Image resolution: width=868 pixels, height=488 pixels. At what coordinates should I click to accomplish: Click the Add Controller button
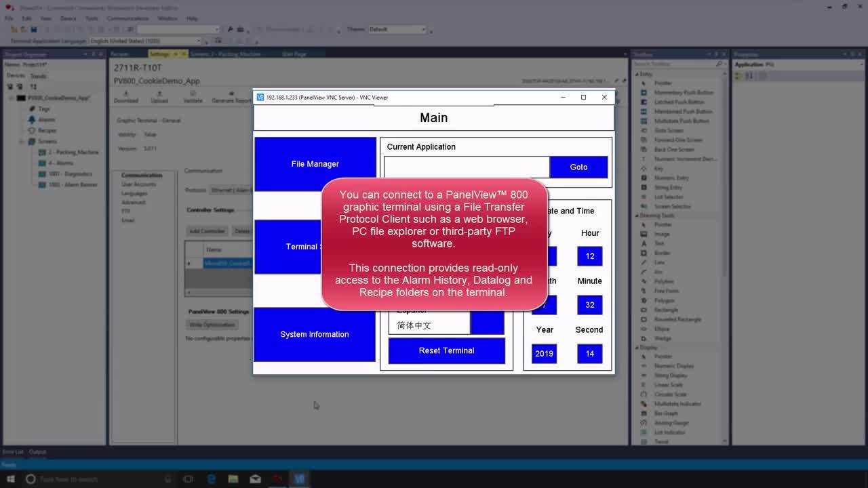point(207,231)
